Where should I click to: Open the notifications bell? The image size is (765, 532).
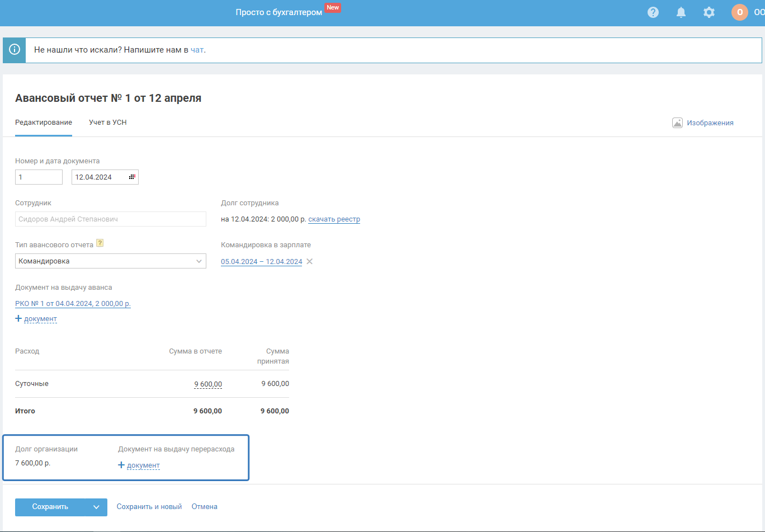click(681, 12)
